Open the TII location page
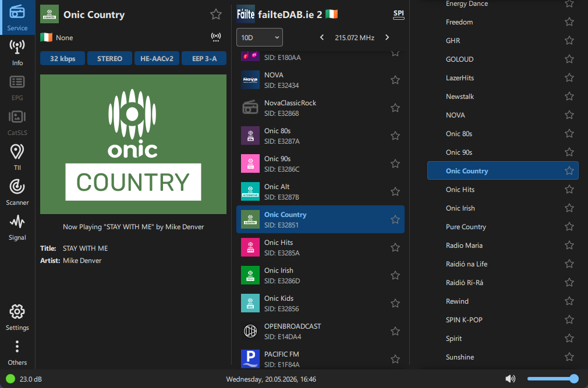 17,158
